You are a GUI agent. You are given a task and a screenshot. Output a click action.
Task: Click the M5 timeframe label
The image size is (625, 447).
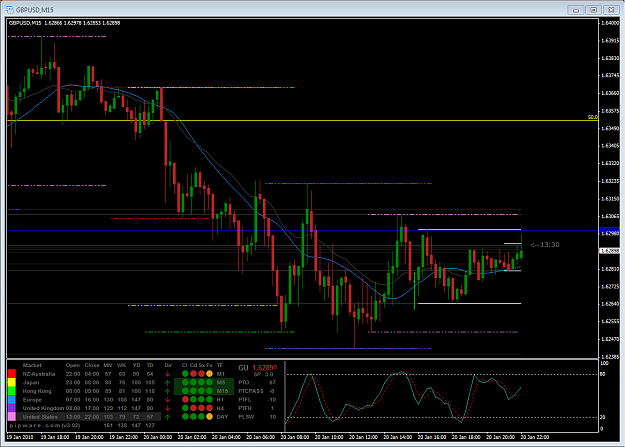point(221,382)
